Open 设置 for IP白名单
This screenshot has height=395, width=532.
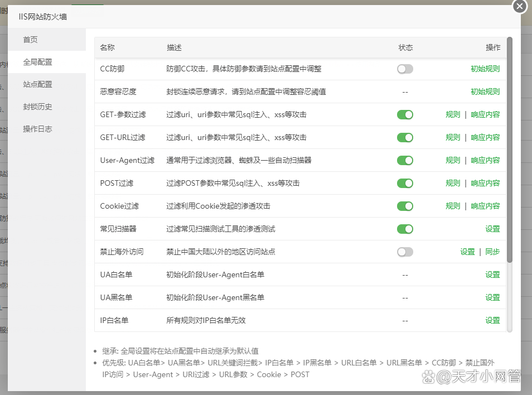point(493,320)
